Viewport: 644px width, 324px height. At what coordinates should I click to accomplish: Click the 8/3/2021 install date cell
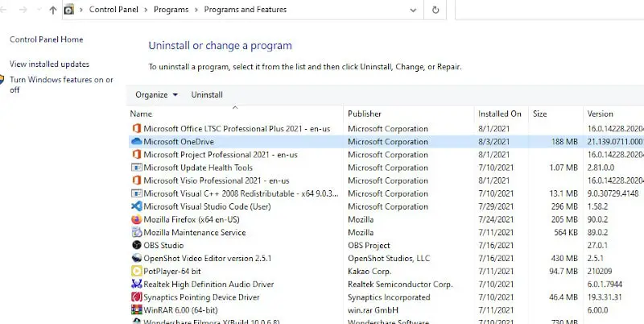tap(493, 141)
